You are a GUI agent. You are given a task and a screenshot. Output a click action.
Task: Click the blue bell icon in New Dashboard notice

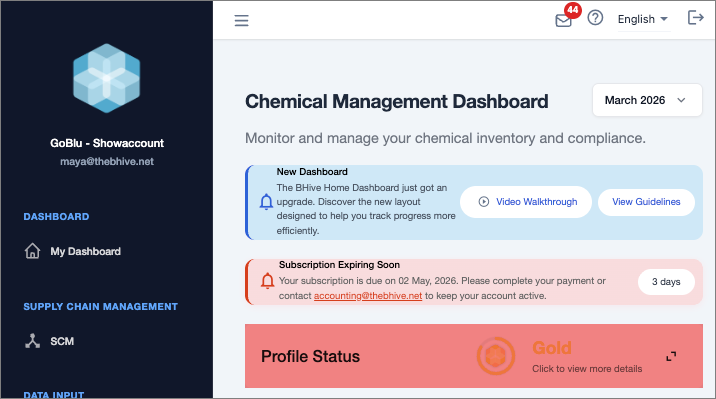coord(266,201)
